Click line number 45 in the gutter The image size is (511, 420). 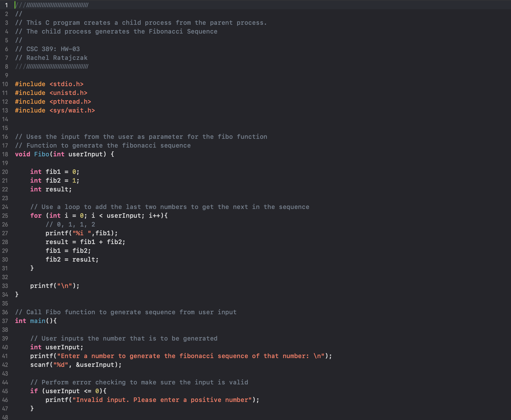click(5, 391)
